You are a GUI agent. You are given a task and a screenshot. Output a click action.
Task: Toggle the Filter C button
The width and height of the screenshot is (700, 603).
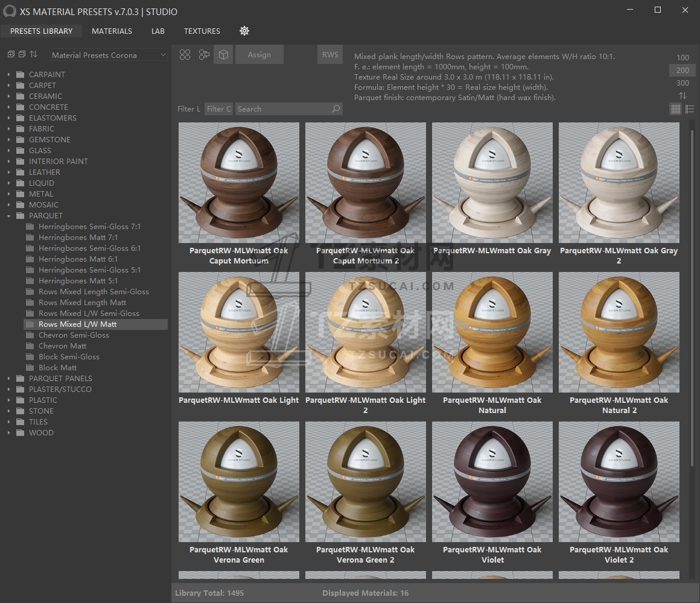219,109
